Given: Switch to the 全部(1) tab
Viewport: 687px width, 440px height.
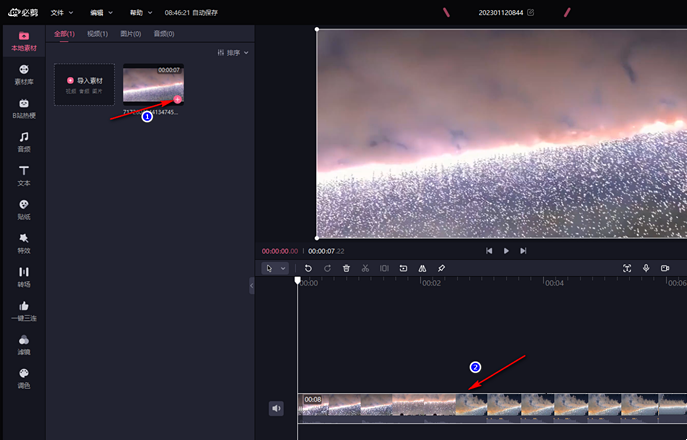Looking at the screenshot, I should pos(64,34).
